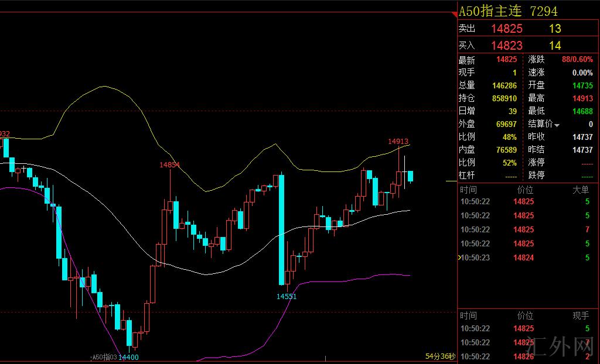Click the 昨收 value 14737
This screenshot has width=600, height=364.
582,137
